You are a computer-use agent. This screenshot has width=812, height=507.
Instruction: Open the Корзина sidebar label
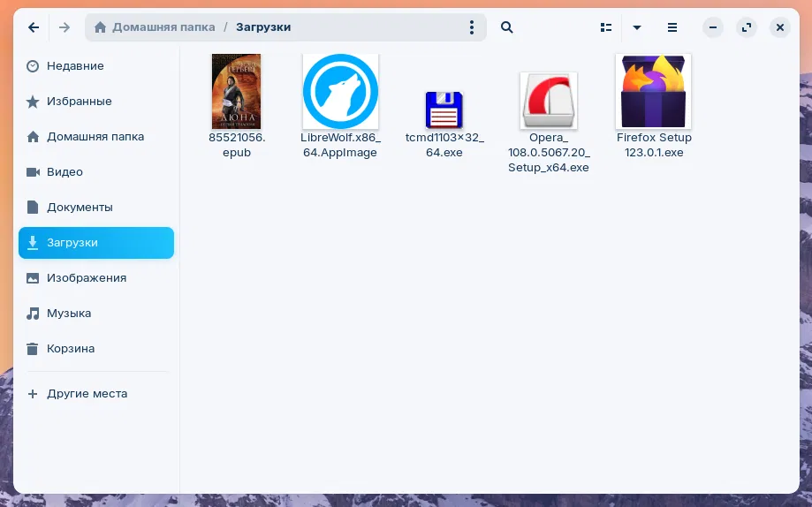click(71, 349)
